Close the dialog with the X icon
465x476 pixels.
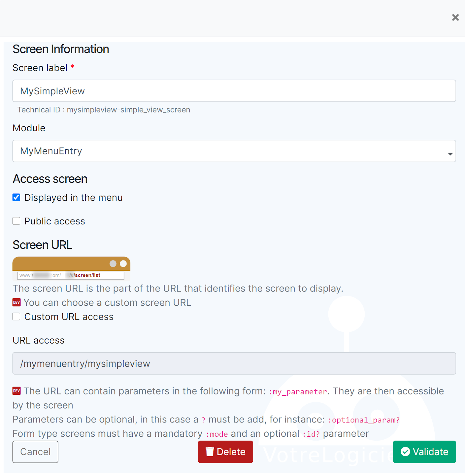coord(455,18)
